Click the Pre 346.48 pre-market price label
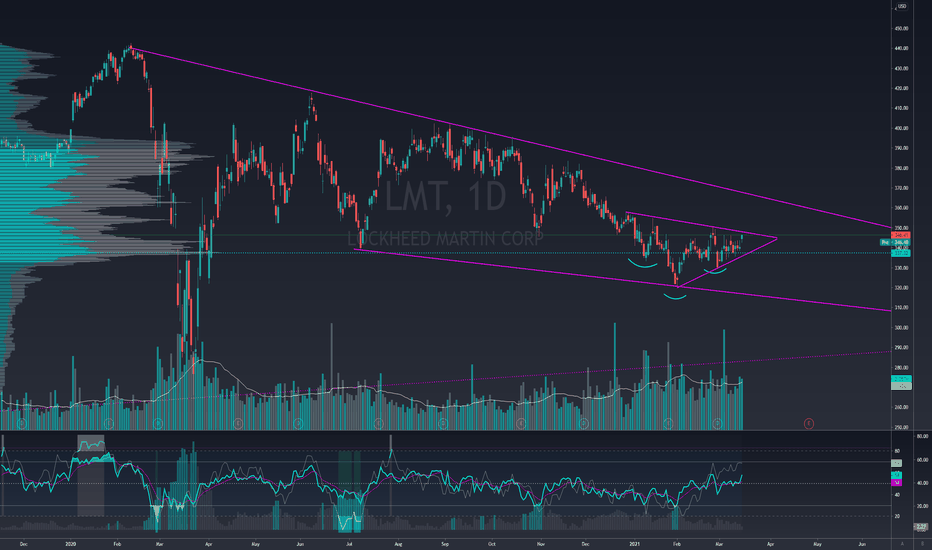This screenshot has width=932, height=550. 895,242
